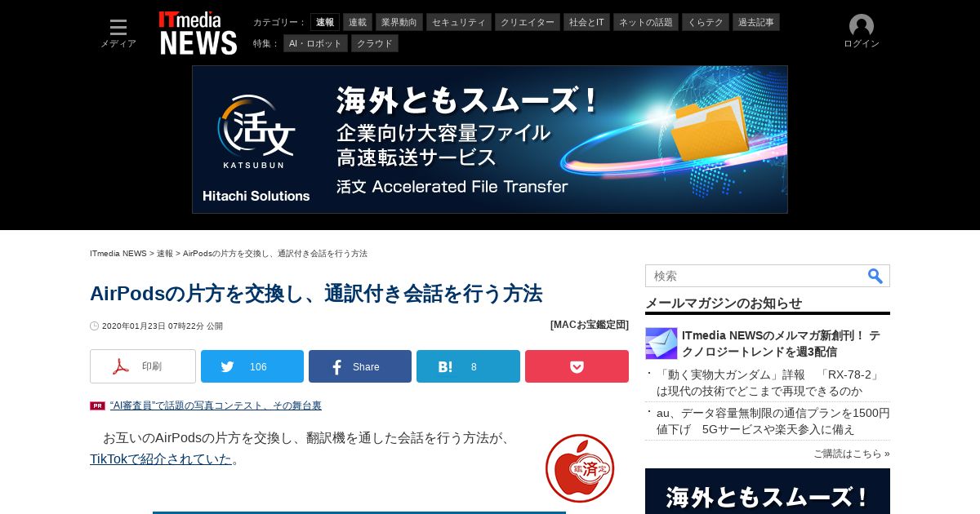Click the [MACお宝鑑定団] source link

(590, 325)
